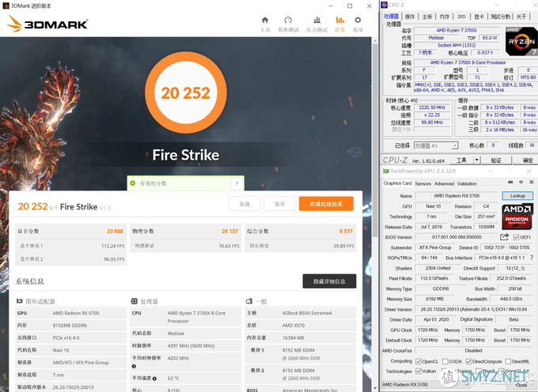This screenshot has width=538, height=392.
Task: Switch to the CPU-Z 缓存 tab
Action: [409, 17]
